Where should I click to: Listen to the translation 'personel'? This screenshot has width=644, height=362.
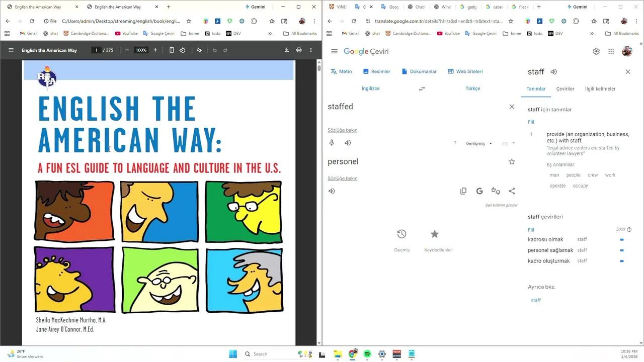point(332,191)
